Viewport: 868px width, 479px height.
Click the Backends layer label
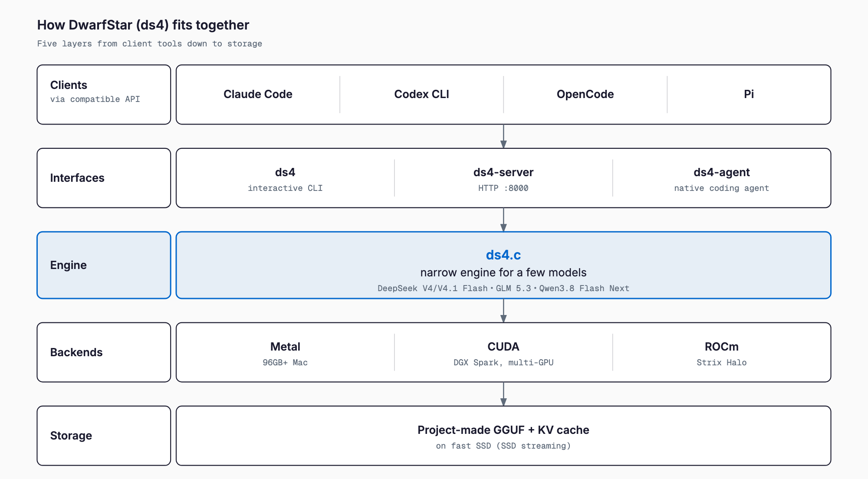[x=76, y=352]
